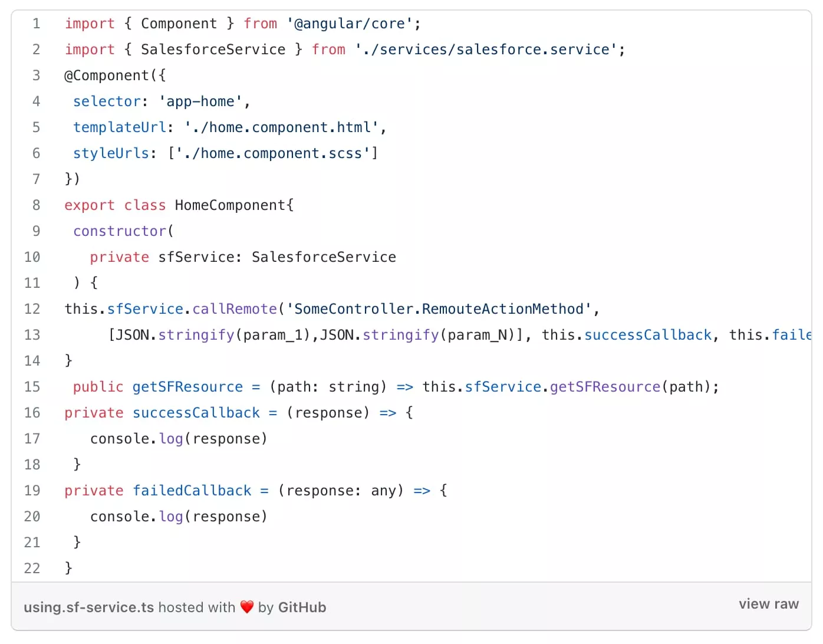Image resolution: width=823 pixels, height=644 pixels.
Task: Click the styleUrls property name
Action: [111, 153]
